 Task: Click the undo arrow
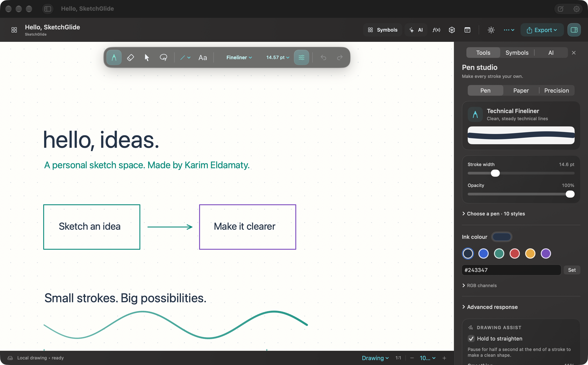coord(323,57)
